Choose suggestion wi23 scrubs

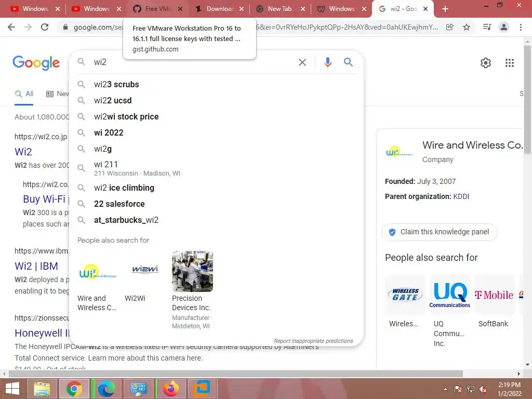pos(217,85)
